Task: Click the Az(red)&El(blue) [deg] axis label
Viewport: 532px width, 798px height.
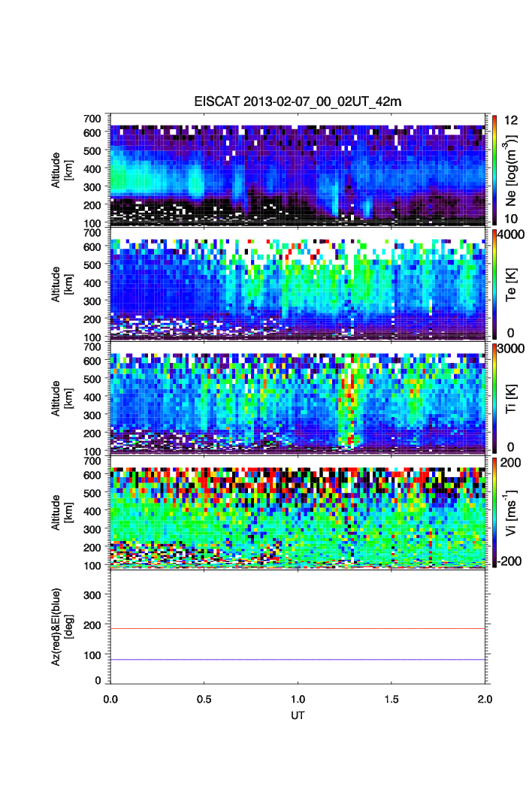Action: pyautogui.click(x=62, y=627)
